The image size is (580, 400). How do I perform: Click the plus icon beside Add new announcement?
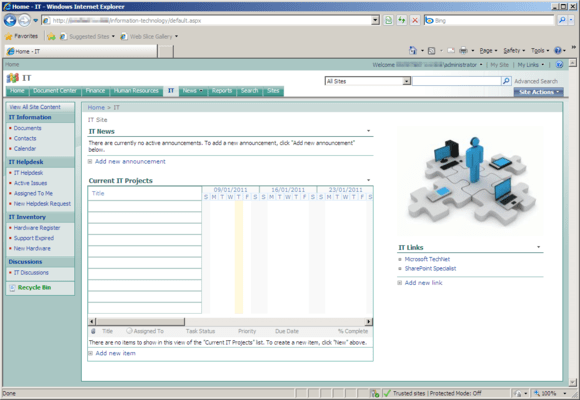pyautogui.click(x=90, y=161)
